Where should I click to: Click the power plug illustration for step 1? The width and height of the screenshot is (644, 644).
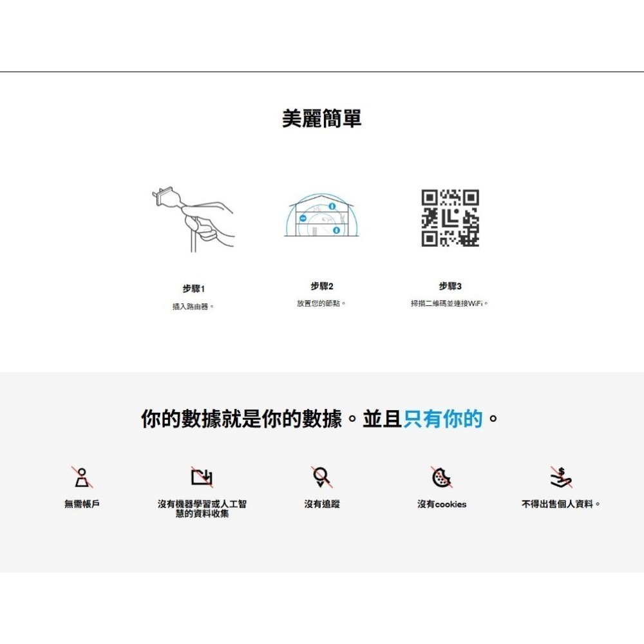(x=193, y=219)
